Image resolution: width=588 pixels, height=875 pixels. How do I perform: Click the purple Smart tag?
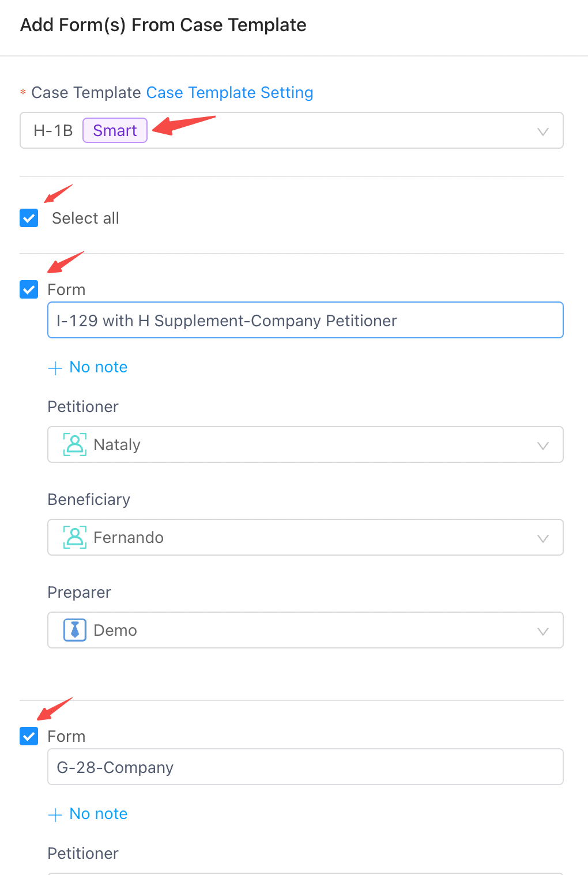click(x=115, y=130)
